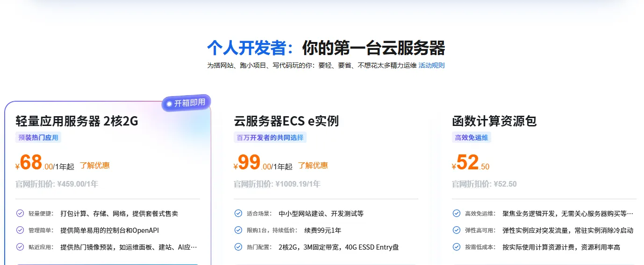Select the 函数计算资源包 title
Viewport: 644px width, 265px height.
tap(494, 121)
